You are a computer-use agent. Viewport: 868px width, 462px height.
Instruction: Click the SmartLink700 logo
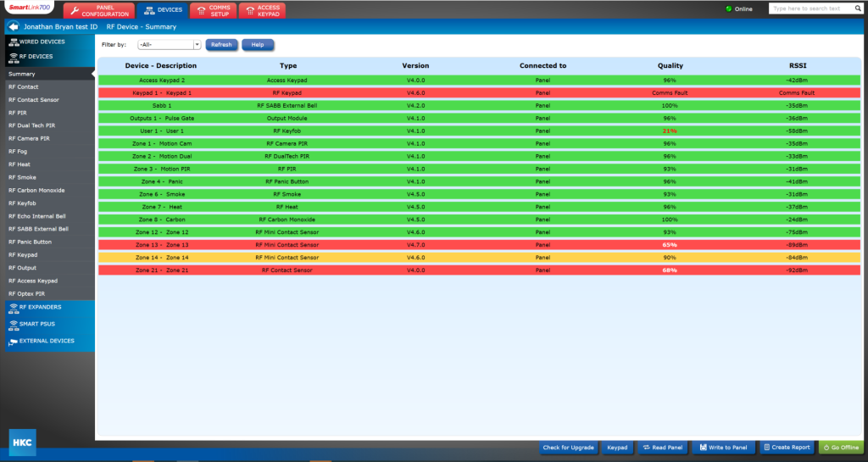coord(30,8)
